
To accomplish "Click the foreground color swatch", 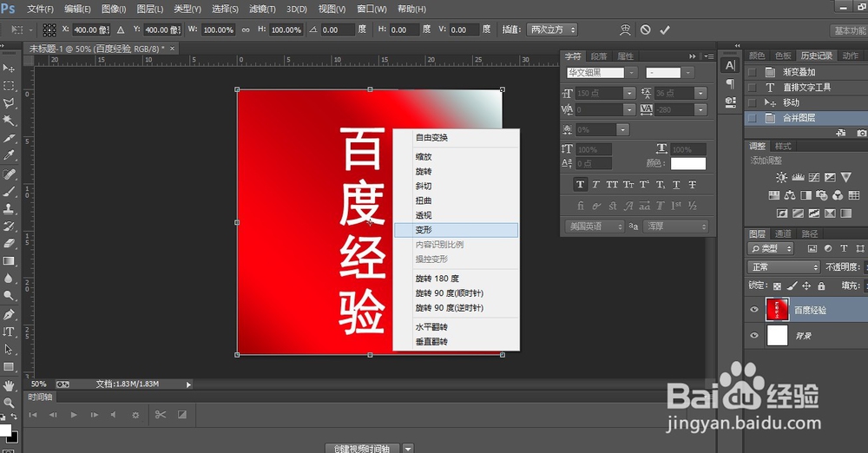I will point(4,430).
